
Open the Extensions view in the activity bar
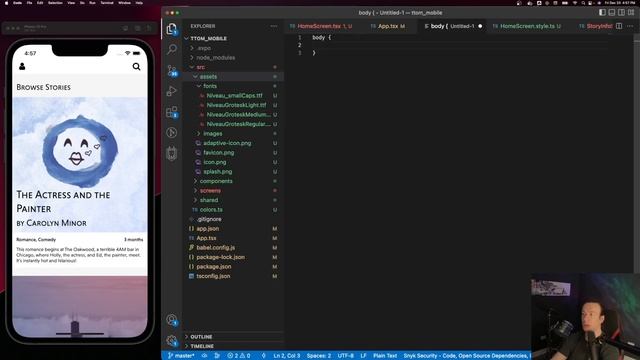[x=172, y=112]
